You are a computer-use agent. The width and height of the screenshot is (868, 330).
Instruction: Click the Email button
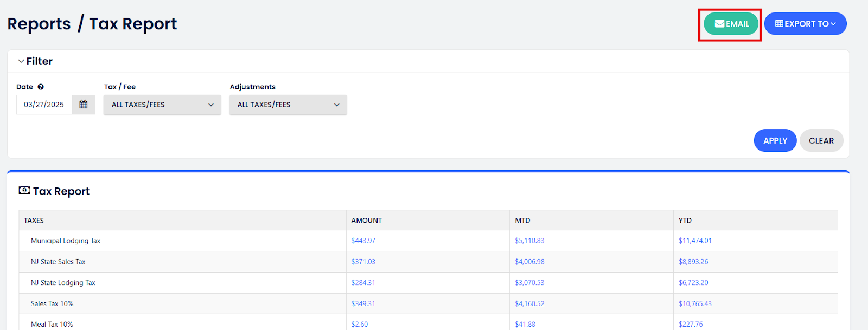click(731, 24)
